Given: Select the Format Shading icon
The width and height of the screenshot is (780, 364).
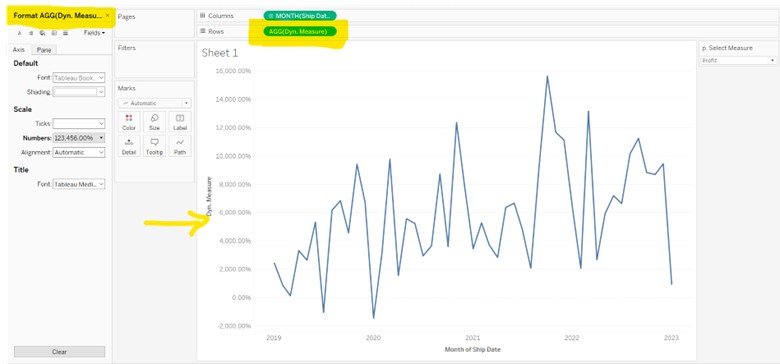Looking at the screenshot, I should (x=42, y=33).
